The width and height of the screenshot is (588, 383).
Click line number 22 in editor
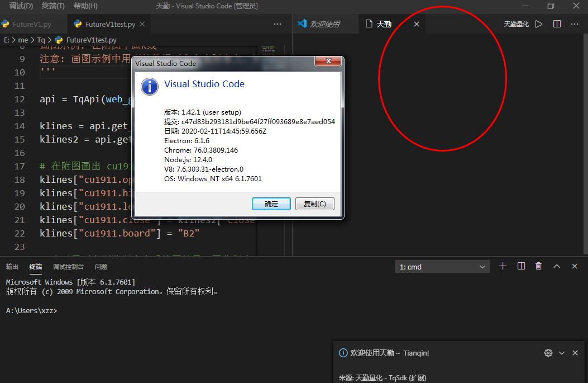tap(20, 233)
